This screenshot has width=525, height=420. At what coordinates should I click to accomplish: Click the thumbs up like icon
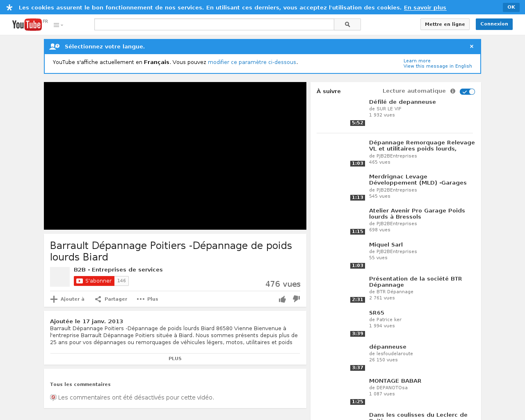(x=282, y=299)
